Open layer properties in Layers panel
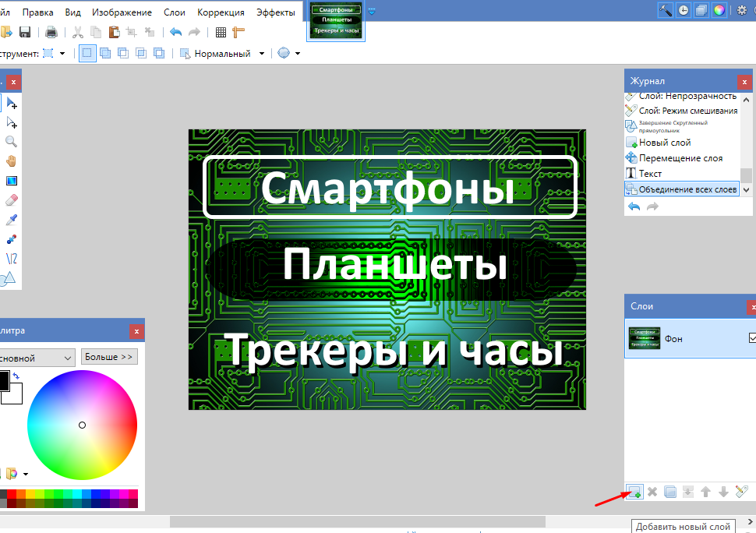This screenshot has height=533, width=756. pyautogui.click(x=742, y=492)
